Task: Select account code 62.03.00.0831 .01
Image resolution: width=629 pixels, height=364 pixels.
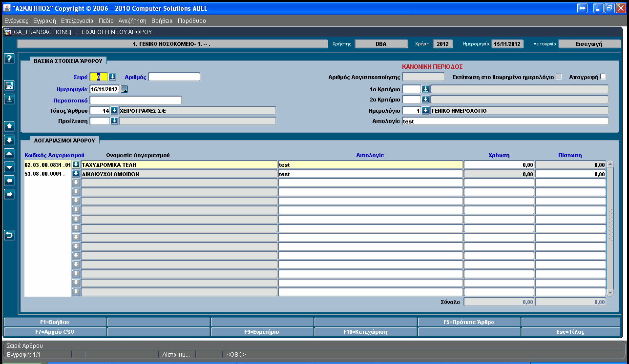Action: 48,165
